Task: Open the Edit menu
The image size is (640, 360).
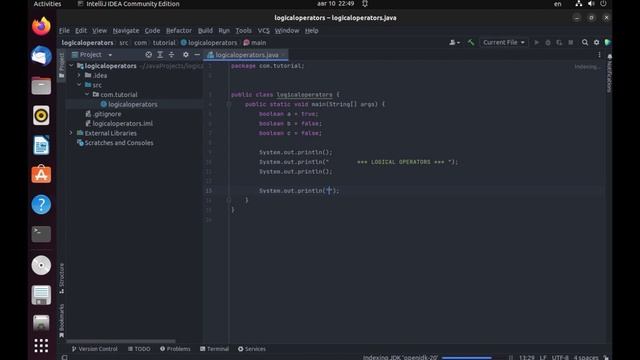Action: [x=81, y=31]
